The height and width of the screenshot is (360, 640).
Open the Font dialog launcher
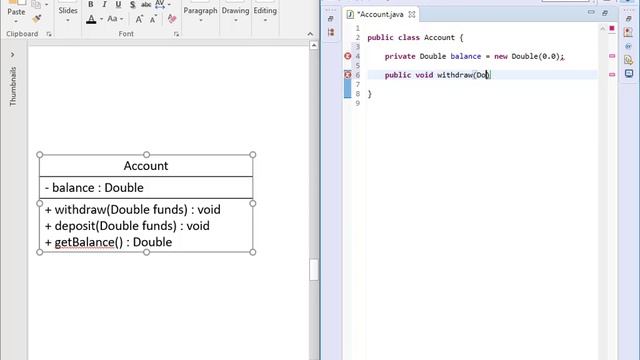click(176, 34)
